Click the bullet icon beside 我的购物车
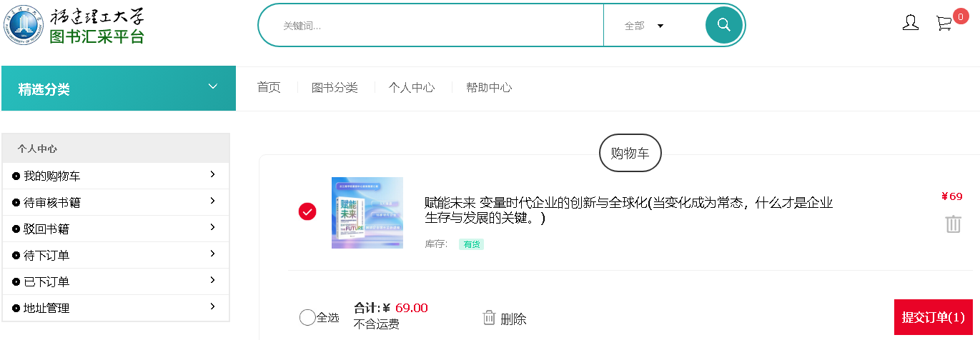This screenshot has width=980, height=340. click(16, 176)
